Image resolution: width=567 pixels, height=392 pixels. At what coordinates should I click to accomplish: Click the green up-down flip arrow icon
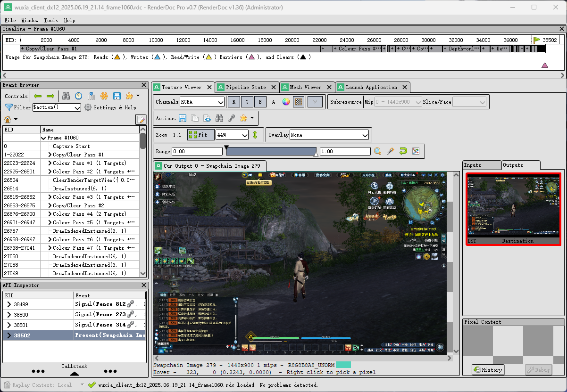(x=255, y=135)
